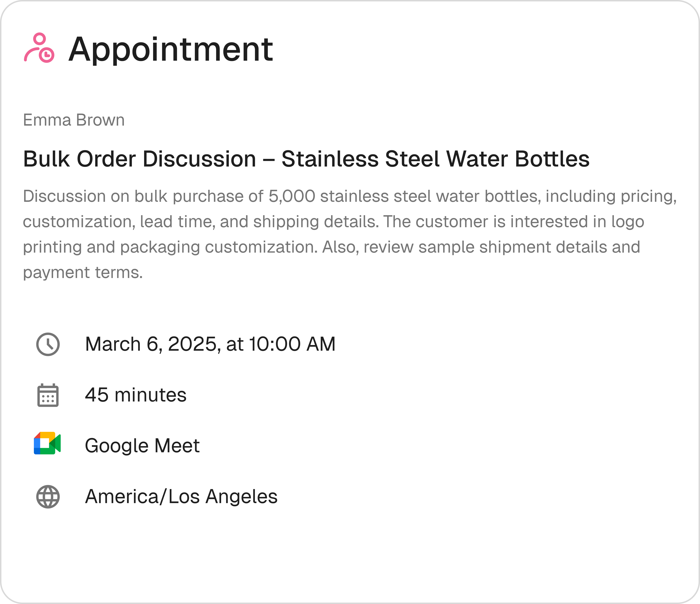Click the description's first line about bulk purchase
The image size is (700, 604).
[x=350, y=196]
